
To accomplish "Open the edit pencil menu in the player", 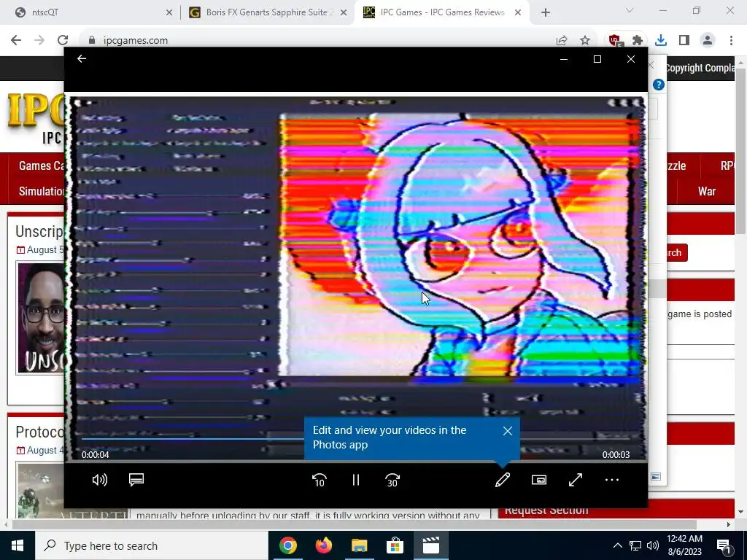I will (x=503, y=480).
